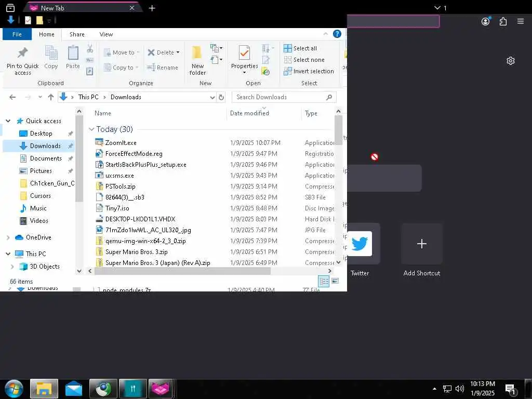Open the browser extensions icon
Screen dimensions: 532x399
503,21
